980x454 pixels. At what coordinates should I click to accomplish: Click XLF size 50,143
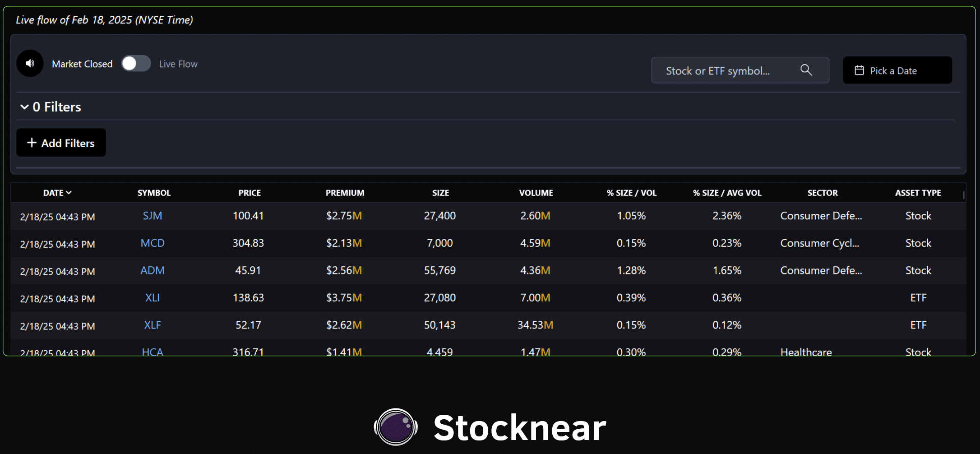[x=440, y=325]
